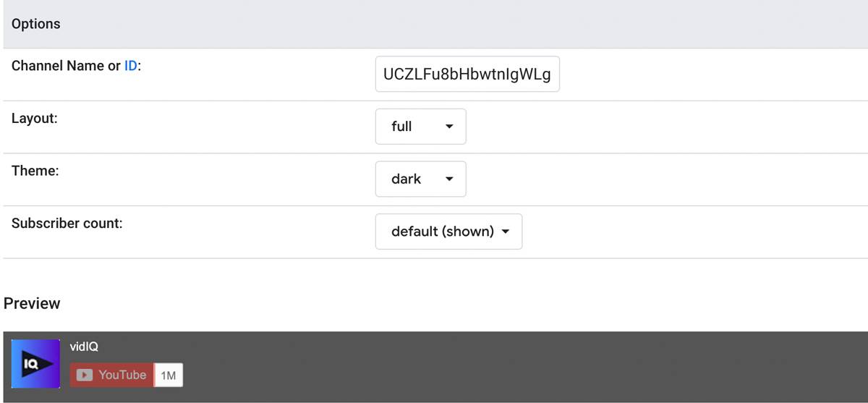
Task: Open the blue ID help link
Action: click(x=130, y=66)
